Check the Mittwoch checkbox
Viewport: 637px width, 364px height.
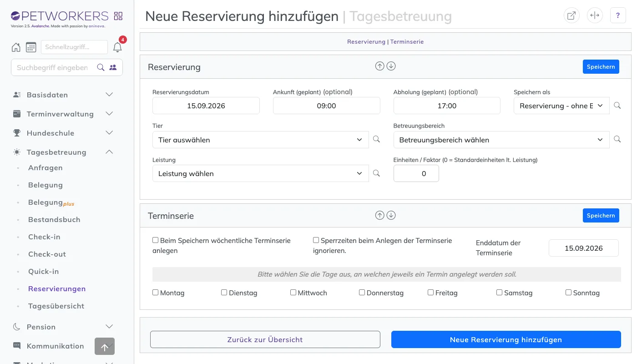point(293,293)
